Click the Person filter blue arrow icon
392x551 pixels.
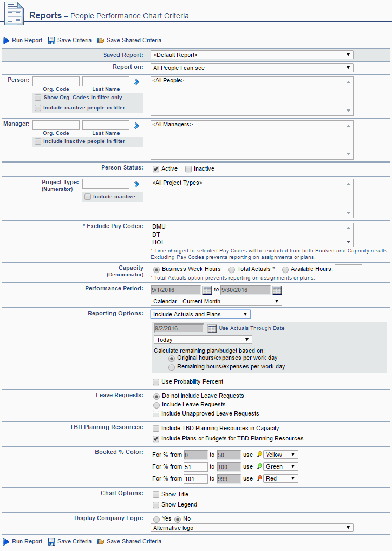(x=137, y=81)
